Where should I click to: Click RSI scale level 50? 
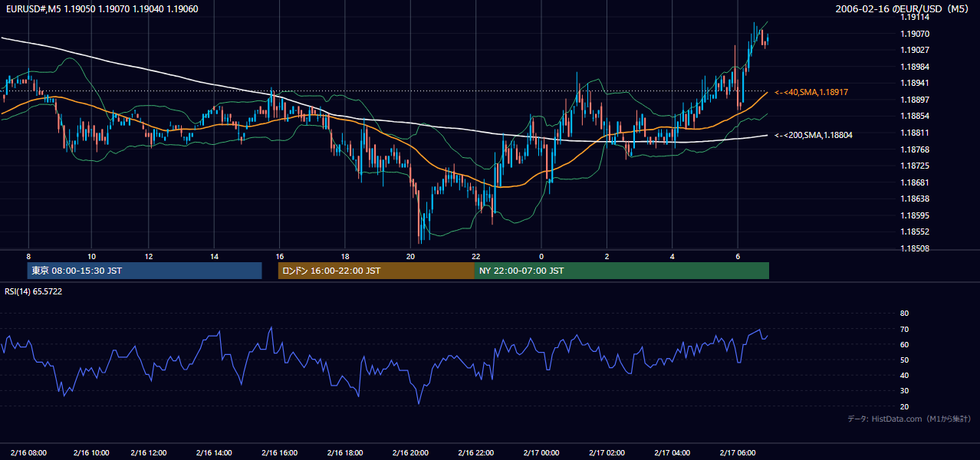[x=904, y=360]
